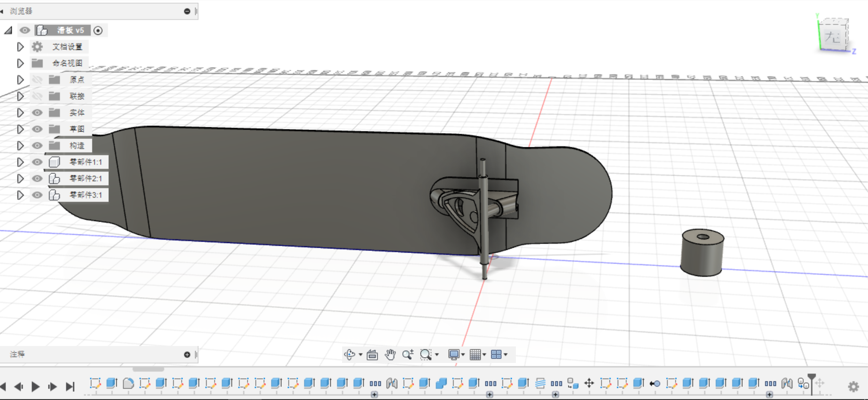Click the create-component-from-body timeline feature
Image resolution: width=868 pixels, height=400 pixels.
coord(573,384)
